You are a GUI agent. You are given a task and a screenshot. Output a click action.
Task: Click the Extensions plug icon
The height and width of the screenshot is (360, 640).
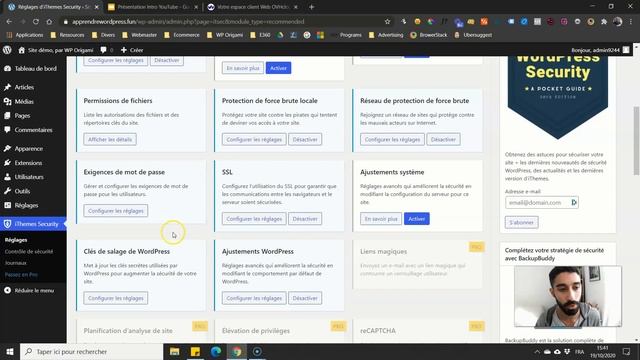tap(7, 162)
